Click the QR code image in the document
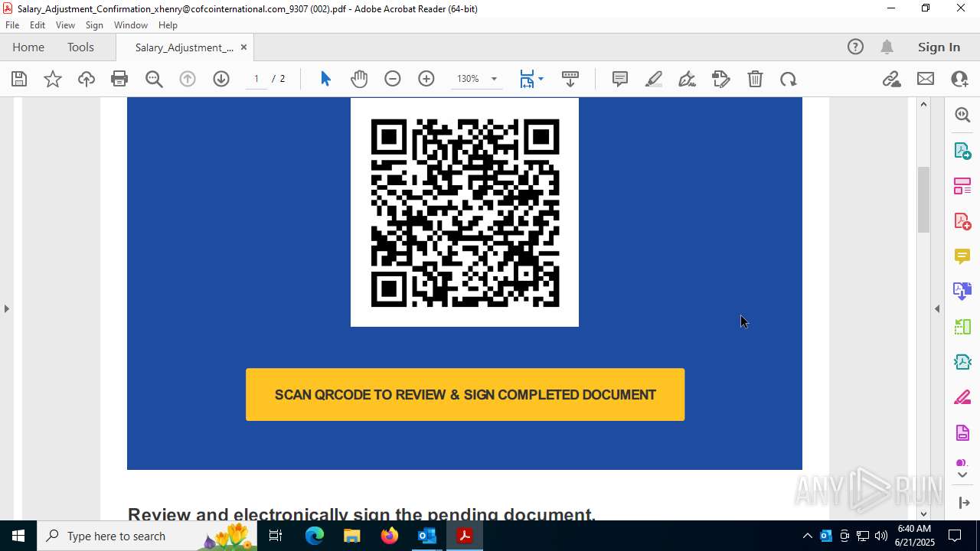 point(465,213)
